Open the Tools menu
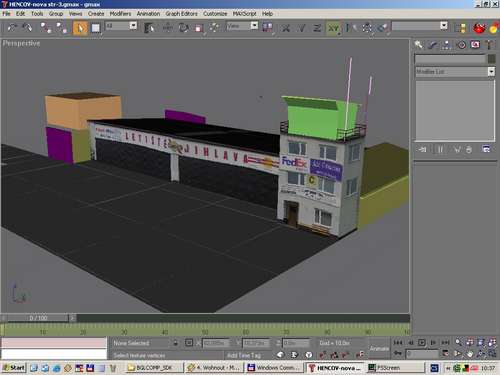Screen dimensions: 500x375 [x=37, y=14]
